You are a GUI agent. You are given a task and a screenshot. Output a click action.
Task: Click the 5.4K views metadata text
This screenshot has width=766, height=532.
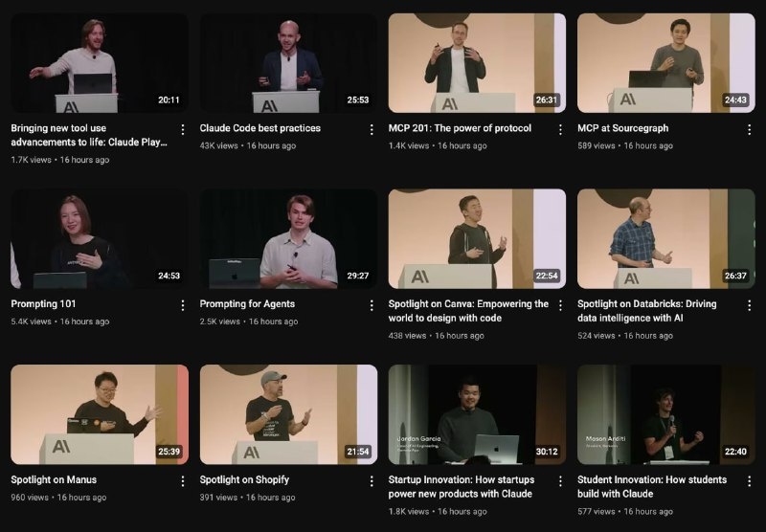[x=31, y=321]
